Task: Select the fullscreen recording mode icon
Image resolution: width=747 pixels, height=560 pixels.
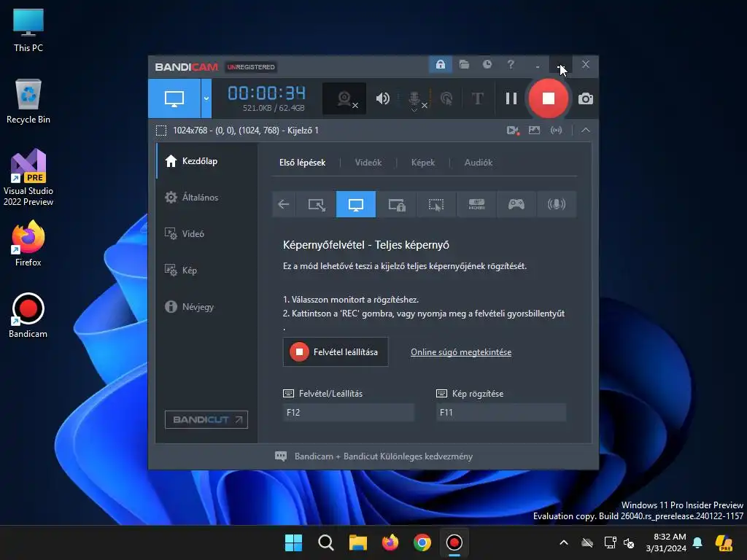Action: (x=356, y=204)
